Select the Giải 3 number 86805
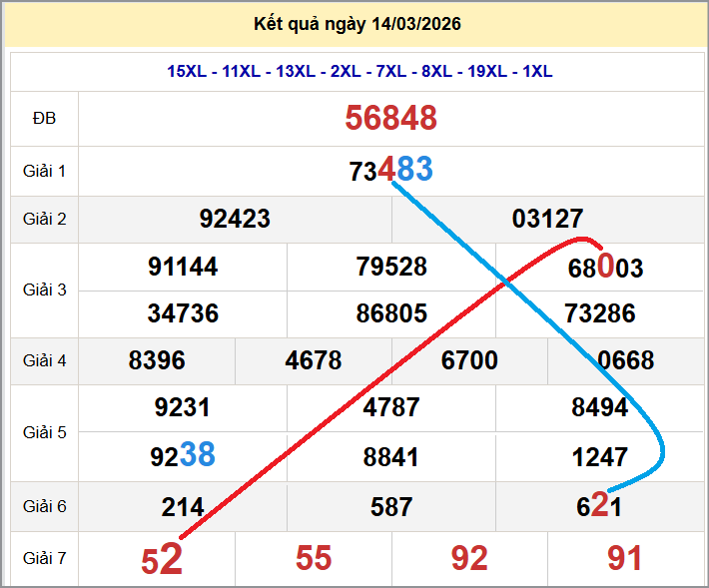The image size is (709, 588). click(x=391, y=313)
